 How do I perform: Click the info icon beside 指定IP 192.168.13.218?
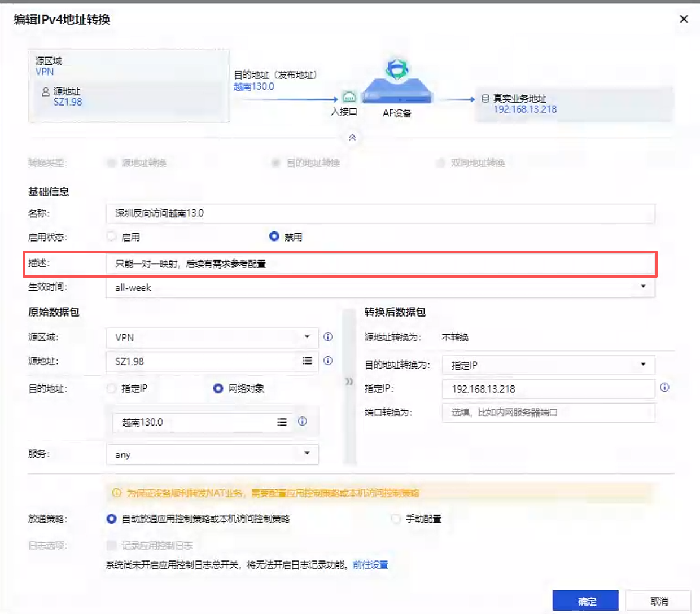[664, 387]
